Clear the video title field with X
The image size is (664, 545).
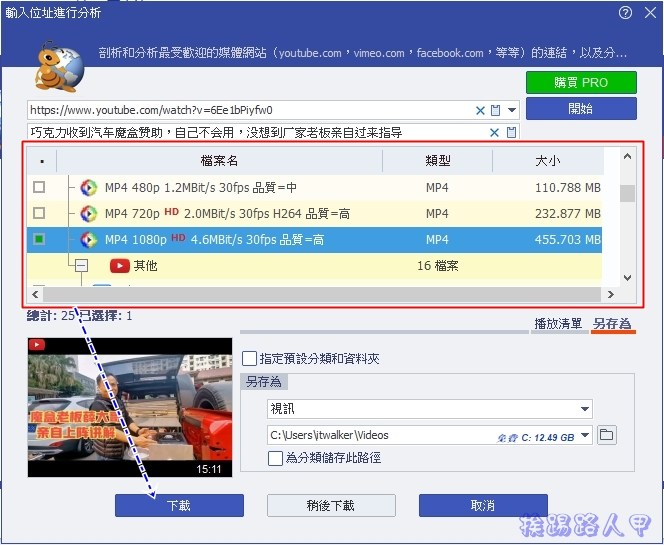[x=494, y=133]
